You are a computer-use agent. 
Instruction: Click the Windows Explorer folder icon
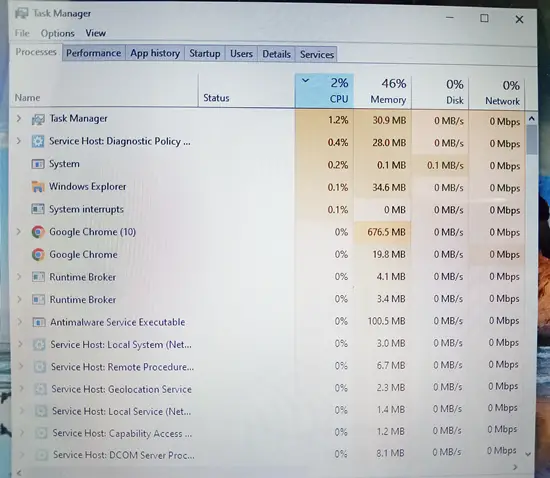point(38,187)
